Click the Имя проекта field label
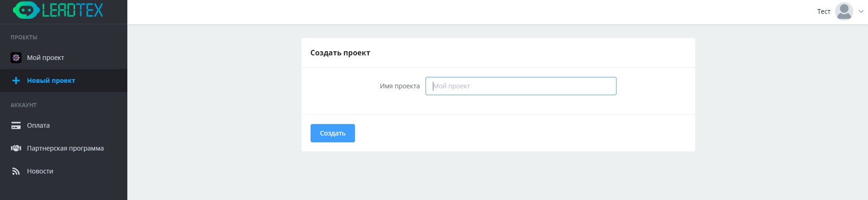868x200 pixels. tap(399, 86)
